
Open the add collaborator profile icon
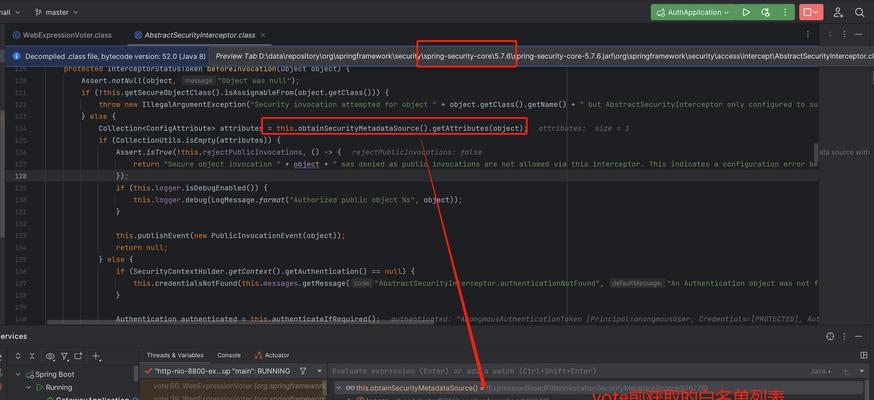[838, 12]
